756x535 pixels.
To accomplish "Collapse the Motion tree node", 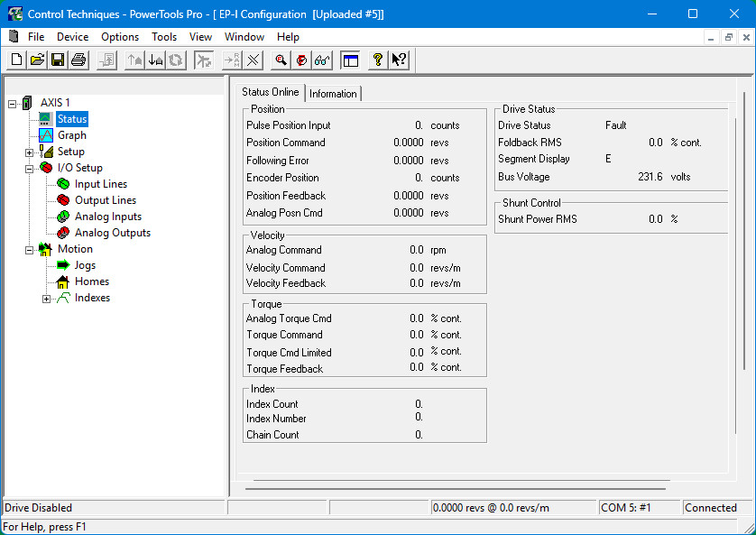I will click(x=29, y=250).
